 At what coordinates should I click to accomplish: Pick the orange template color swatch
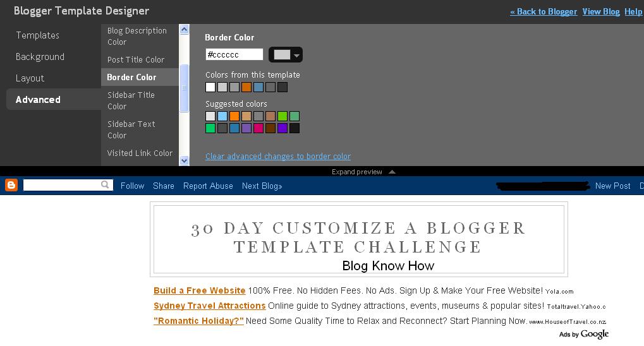[246, 87]
